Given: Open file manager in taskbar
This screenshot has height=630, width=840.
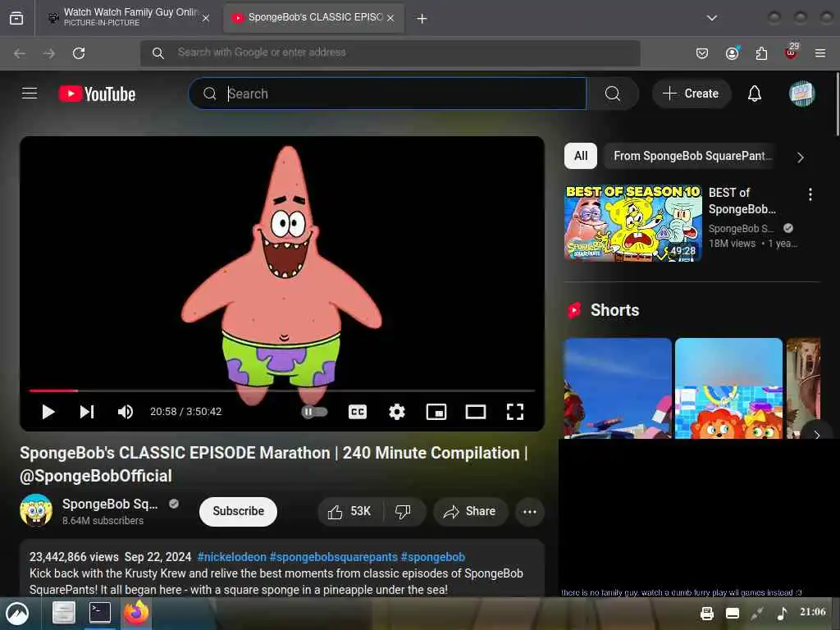Looking at the screenshot, I should pos(63,613).
